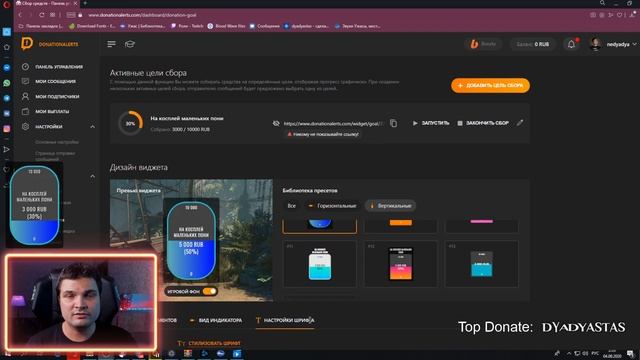
Task: Click the 30% circular progress indicator
Action: 130,123
